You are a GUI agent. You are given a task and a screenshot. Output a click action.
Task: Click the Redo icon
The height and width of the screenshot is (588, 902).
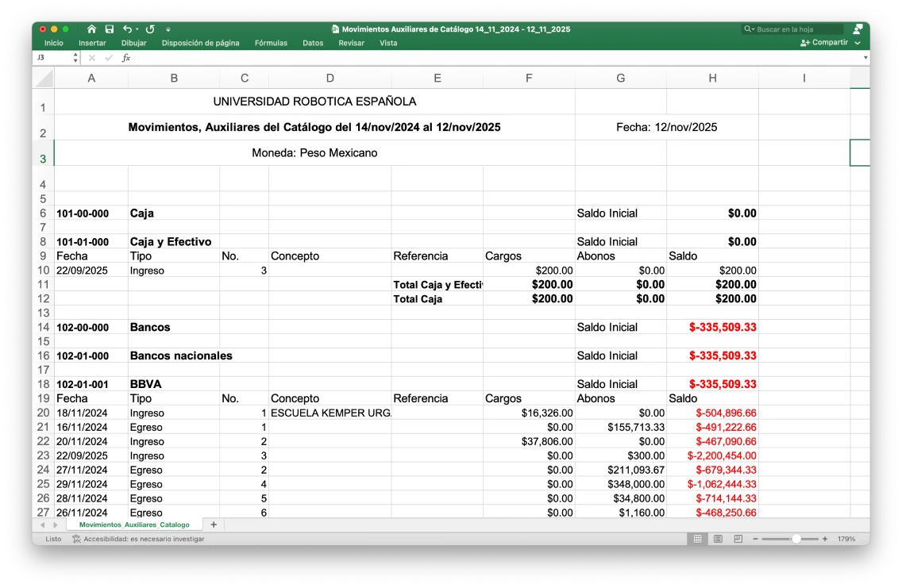click(x=150, y=29)
